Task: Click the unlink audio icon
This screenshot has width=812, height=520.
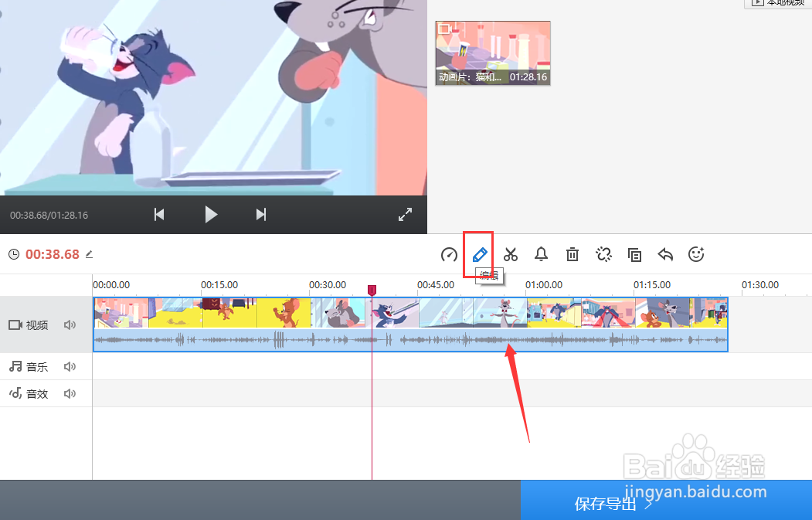Action: 603,254
